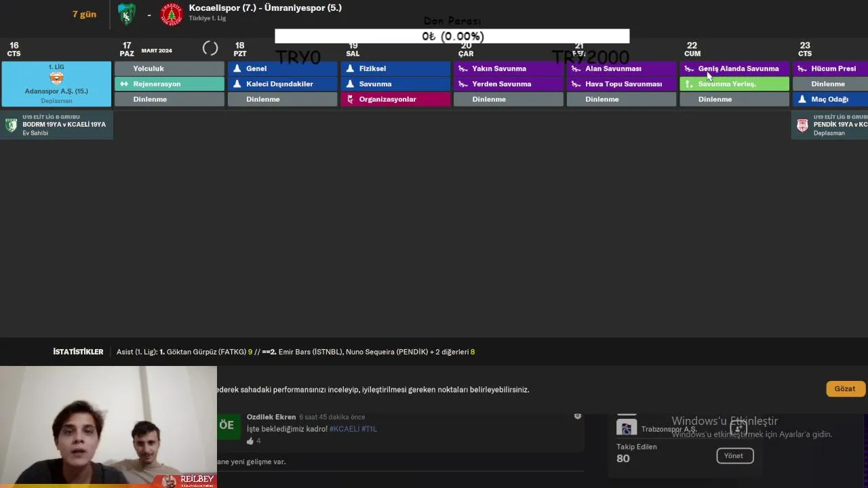Select the Geniş Alanda Savunma session
The height and width of the screenshot is (488, 868).
tap(734, 68)
